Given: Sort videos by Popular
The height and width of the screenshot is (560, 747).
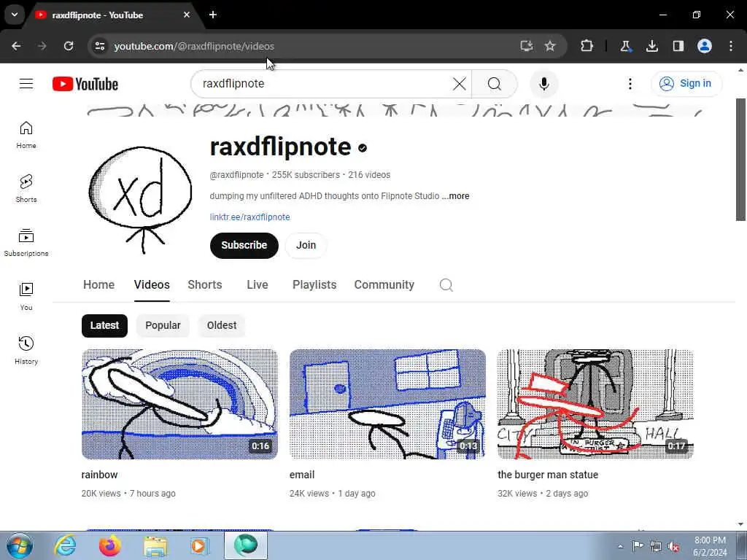Looking at the screenshot, I should (x=163, y=326).
